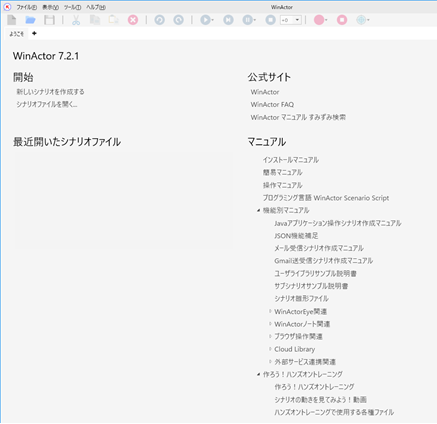Click the step execution icon
This screenshot has height=424, width=437.
pyautogui.click(x=228, y=20)
